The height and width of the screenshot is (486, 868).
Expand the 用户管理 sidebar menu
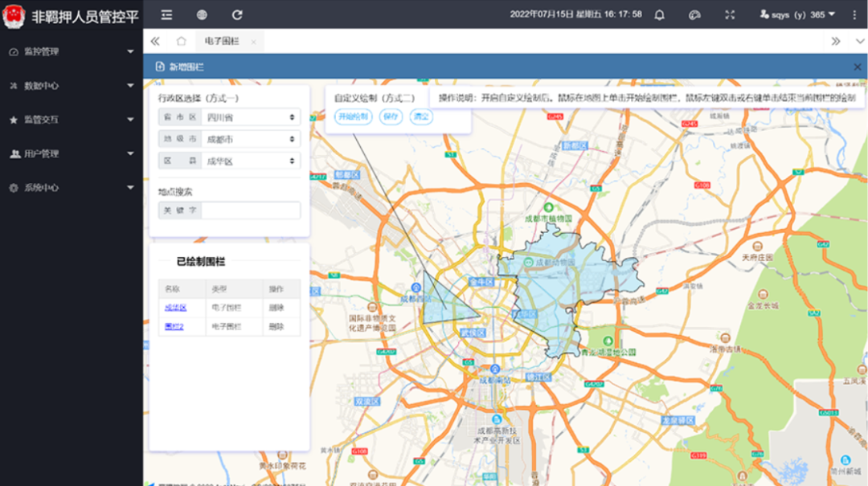[x=72, y=154]
